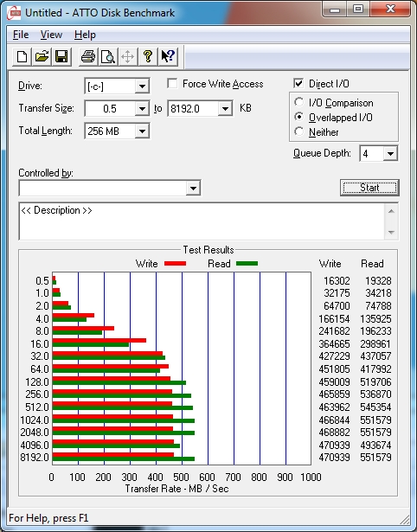Click the Test Results group title

click(x=208, y=250)
